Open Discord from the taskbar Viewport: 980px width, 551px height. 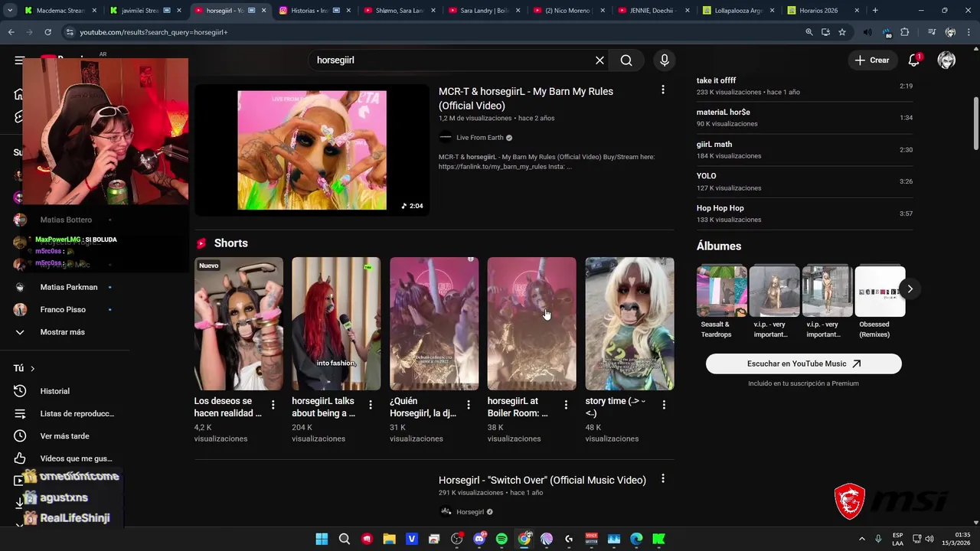point(479,539)
